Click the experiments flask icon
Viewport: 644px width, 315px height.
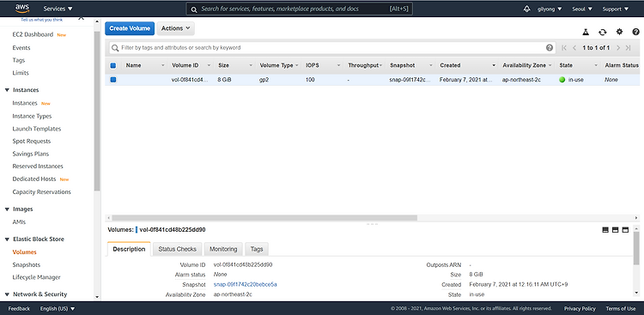[x=586, y=32]
